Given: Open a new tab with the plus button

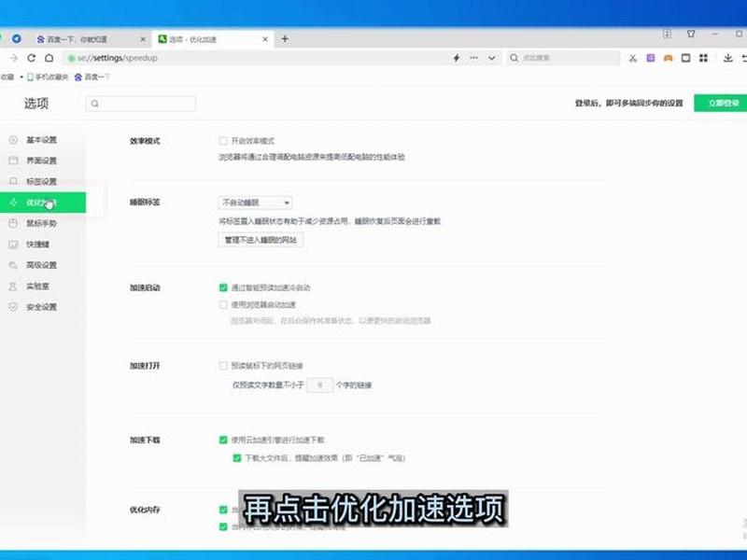Looking at the screenshot, I should 285,39.
